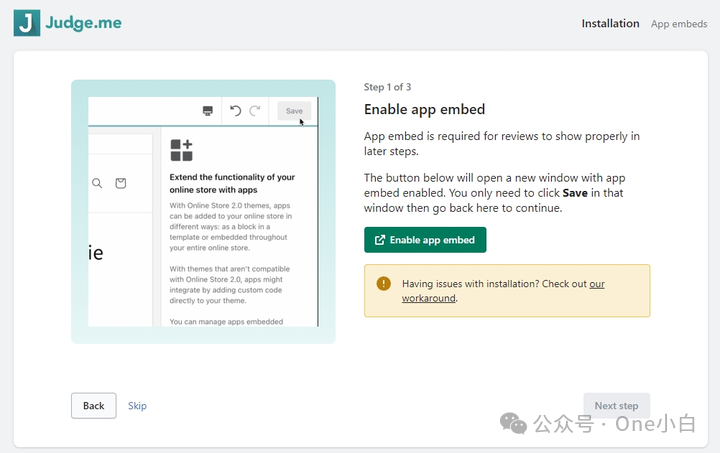Click the Judge.me brand name text
Image resolution: width=720 pixels, height=453 pixels.
click(84, 23)
